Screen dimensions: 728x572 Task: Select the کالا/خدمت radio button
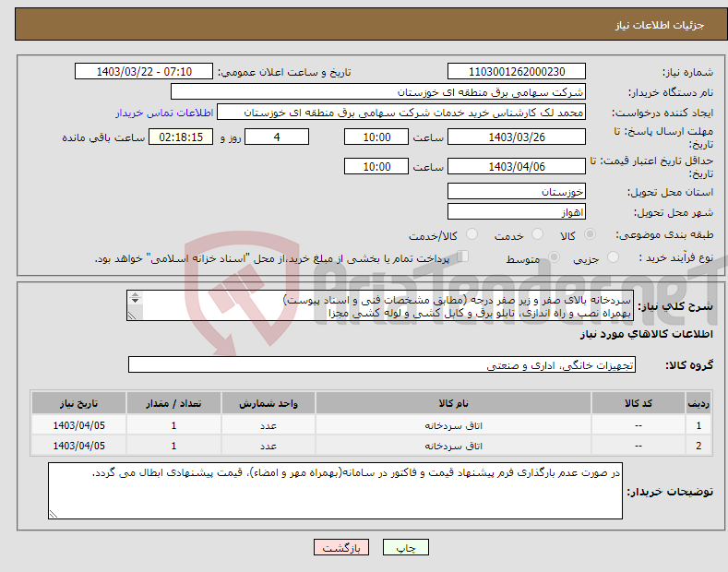pos(471,234)
